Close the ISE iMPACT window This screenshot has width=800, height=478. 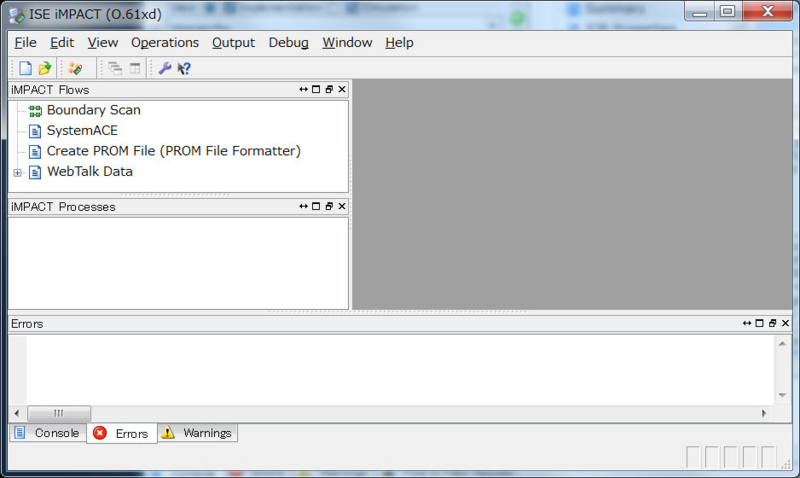coord(767,11)
